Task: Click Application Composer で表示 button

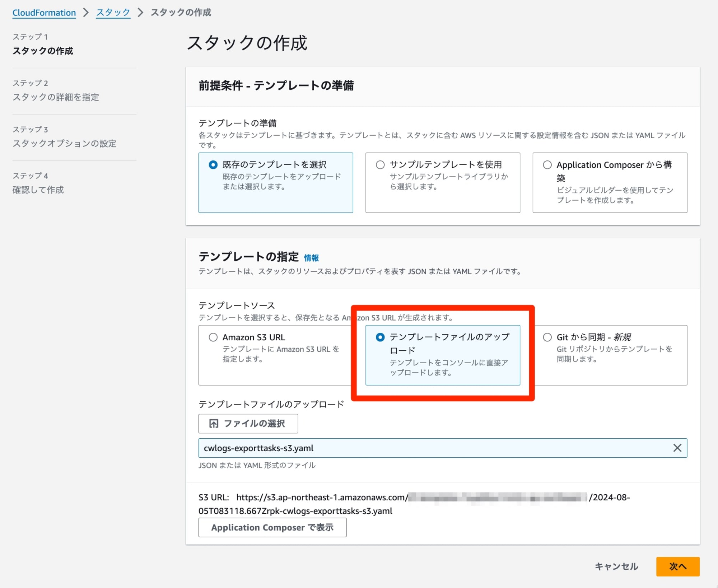Action: coord(272,527)
